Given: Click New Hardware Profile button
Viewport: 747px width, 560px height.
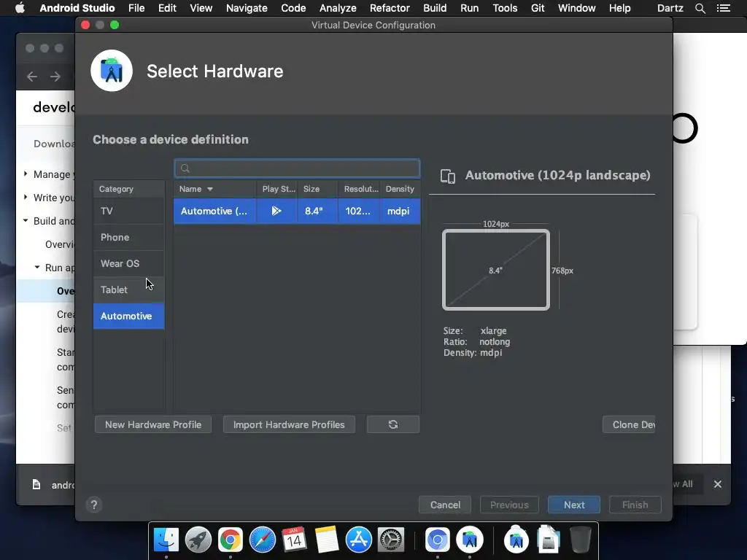Looking at the screenshot, I should click(x=153, y=425).
